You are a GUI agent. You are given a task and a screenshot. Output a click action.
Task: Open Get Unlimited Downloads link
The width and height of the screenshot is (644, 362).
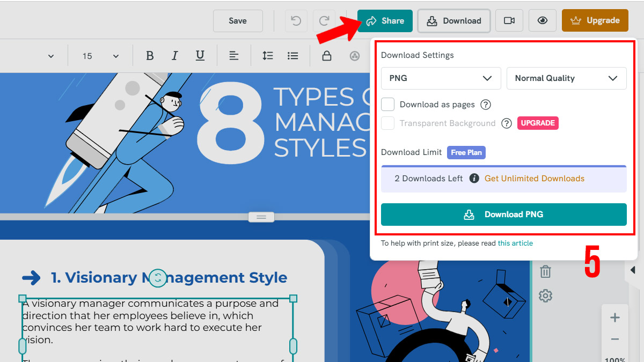coord(535,179)
